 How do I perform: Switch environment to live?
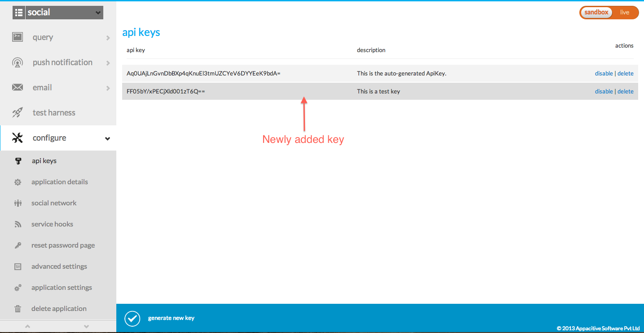[x=625, y=13]
